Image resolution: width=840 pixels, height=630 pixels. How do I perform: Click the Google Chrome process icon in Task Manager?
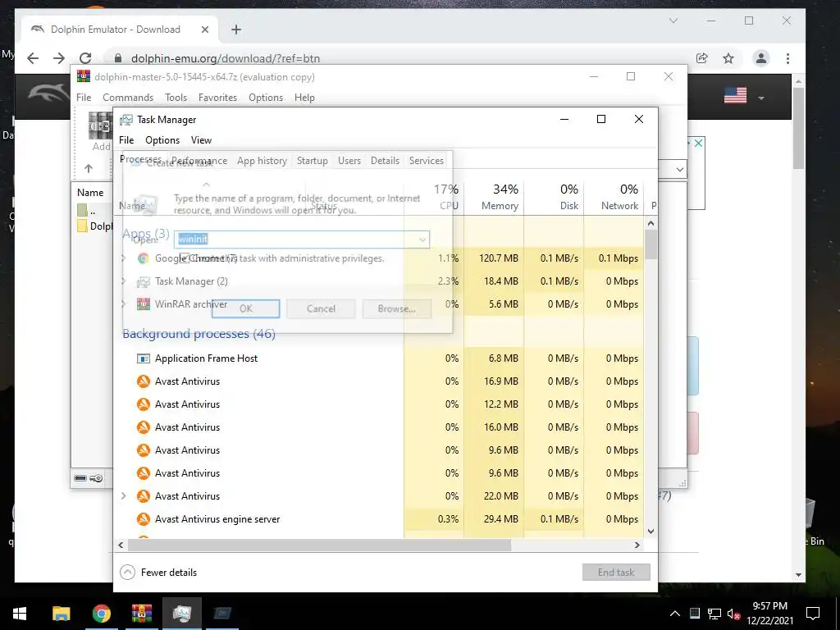143,258
